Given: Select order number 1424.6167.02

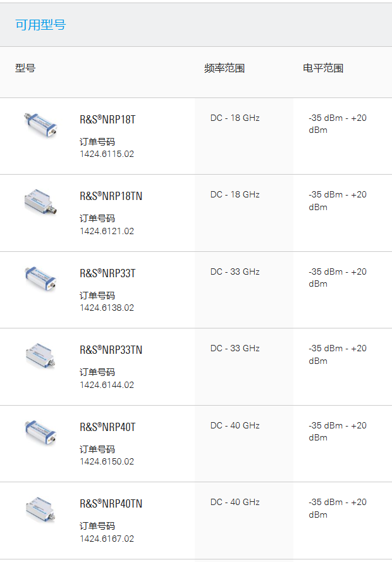Looking at the screenshot, I should pyautogui.click(x=107, y=539).
